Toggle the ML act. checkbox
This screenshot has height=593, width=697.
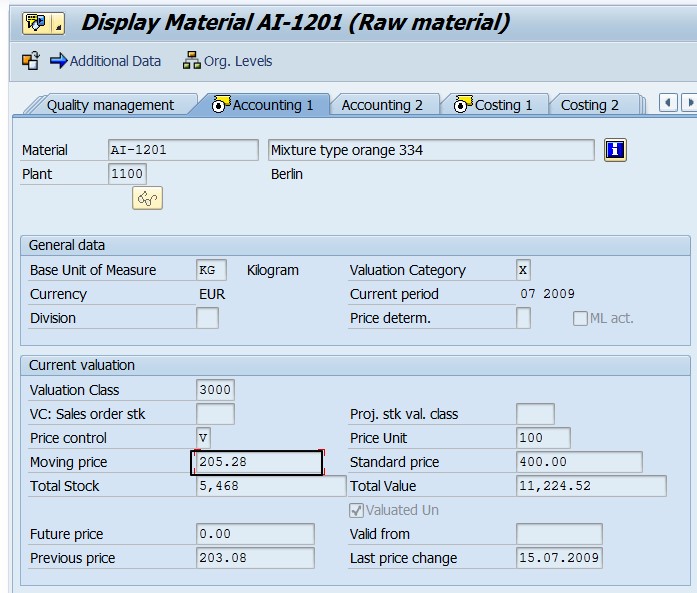click(x=580, y=318)
